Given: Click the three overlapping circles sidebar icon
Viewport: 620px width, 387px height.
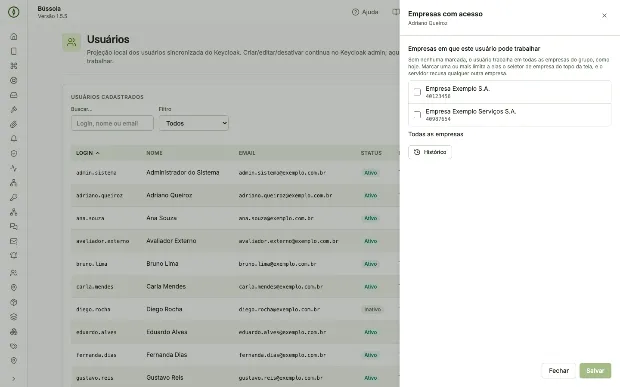Looking at the screenshot, I should pyautogui.click(x=14, y=332).
